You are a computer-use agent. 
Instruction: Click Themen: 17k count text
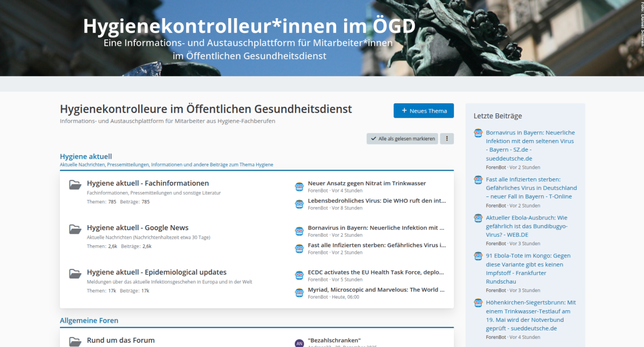click(102, 291)
